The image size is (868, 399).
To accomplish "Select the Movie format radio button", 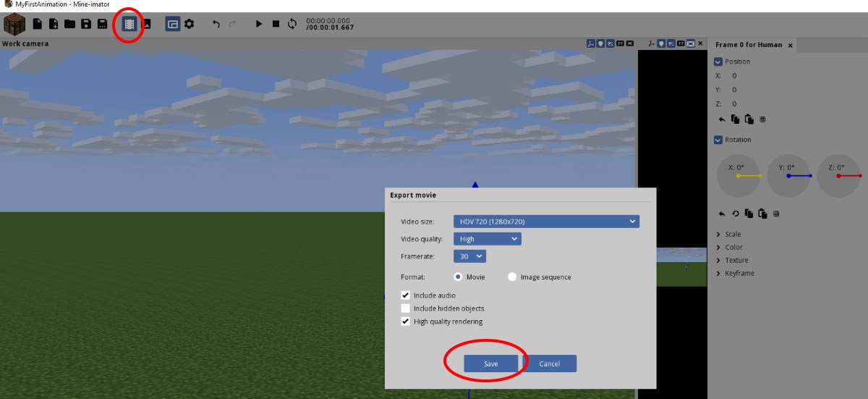I will point(459,277).
